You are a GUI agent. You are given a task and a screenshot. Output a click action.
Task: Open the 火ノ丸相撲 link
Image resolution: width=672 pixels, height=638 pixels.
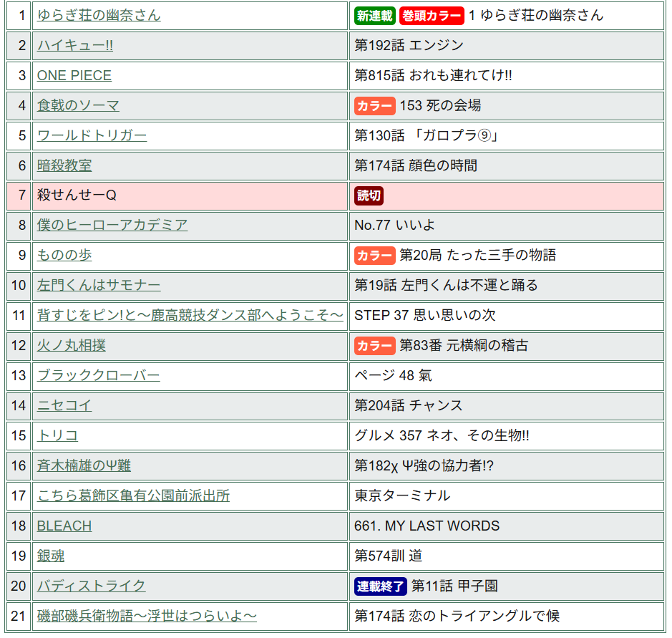pyautogui.click(x=72, y=345)
